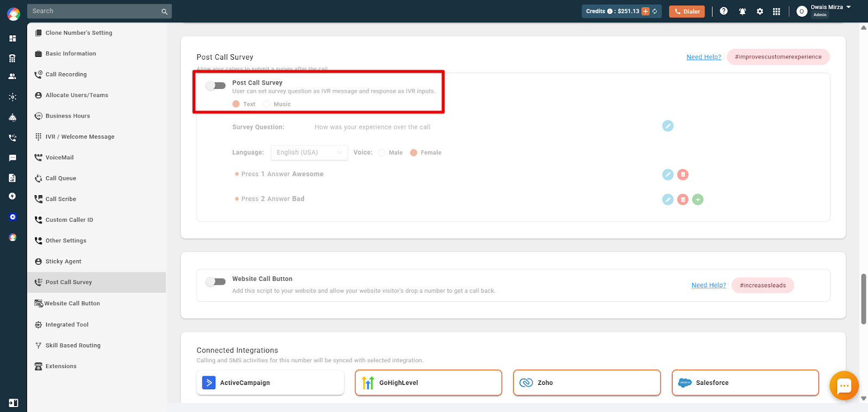The image size is (868, 412).
Task: Click the #improvescustomerexperience tag
Action: pyautogui.click(x=778, y=57)
